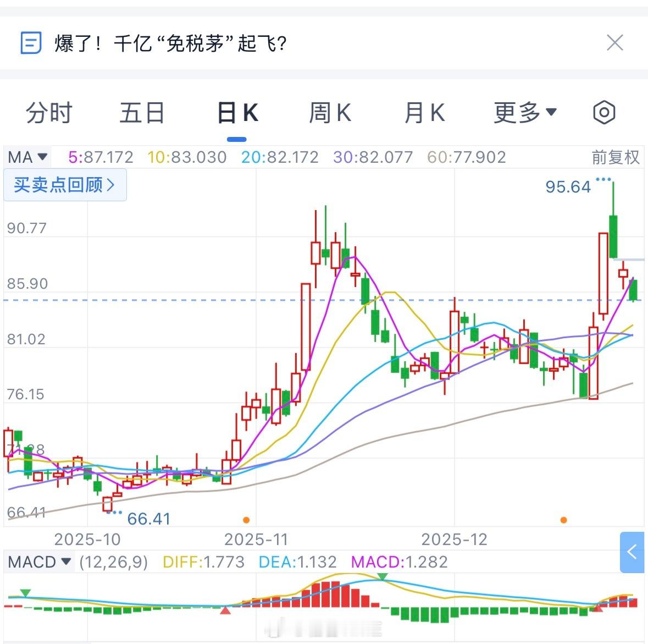The width and height of the screenshot is (648, 644).
Task: Open the MACD indicator dropdown
Action: (40, 562)
